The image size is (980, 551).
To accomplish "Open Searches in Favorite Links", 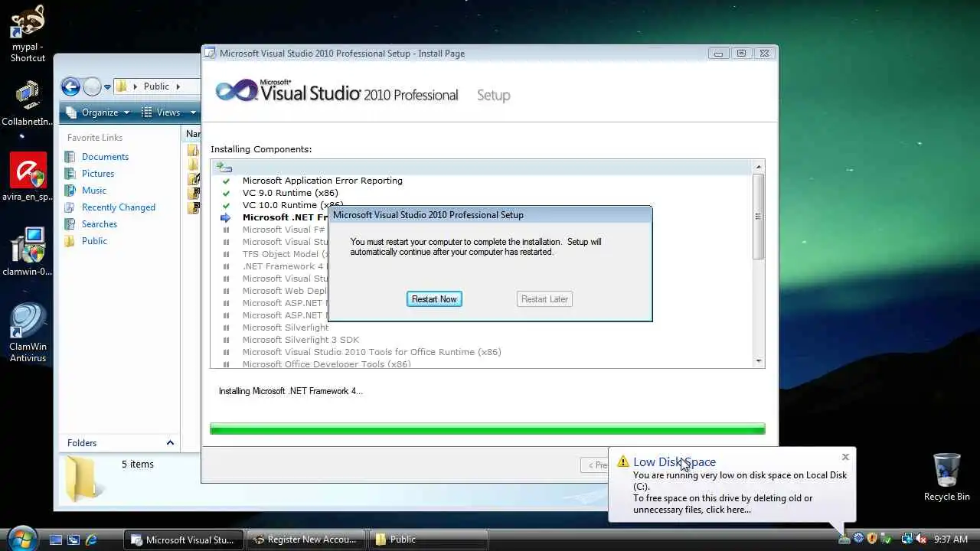I will coord(100,224).
